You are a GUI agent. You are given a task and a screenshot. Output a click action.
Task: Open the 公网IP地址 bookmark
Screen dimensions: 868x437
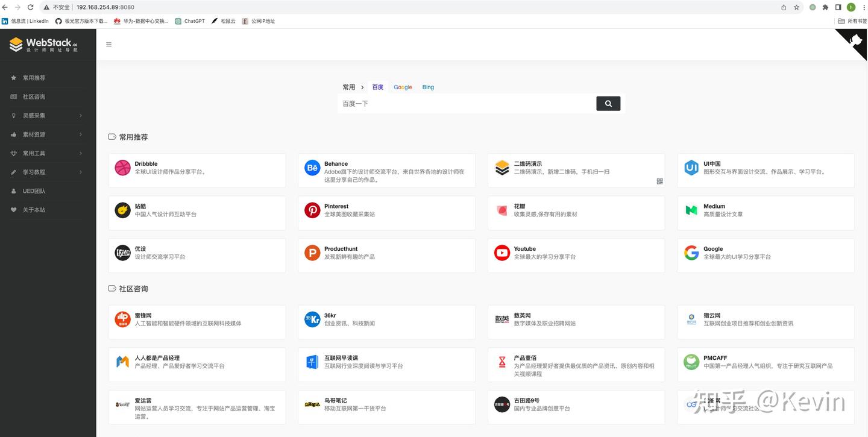click(x=259, y=21)
